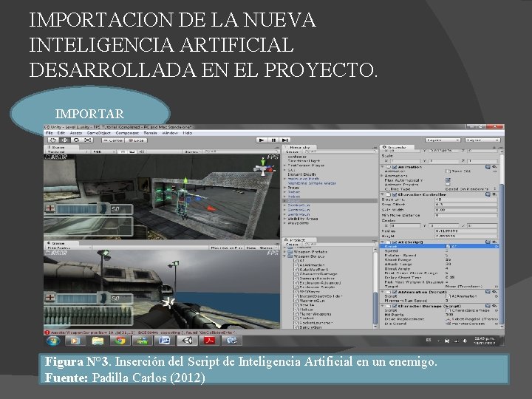This screenshot has width=532, height=399.
Task: Open Google Chrome from the taskbar
Action: tap(120, 341)
